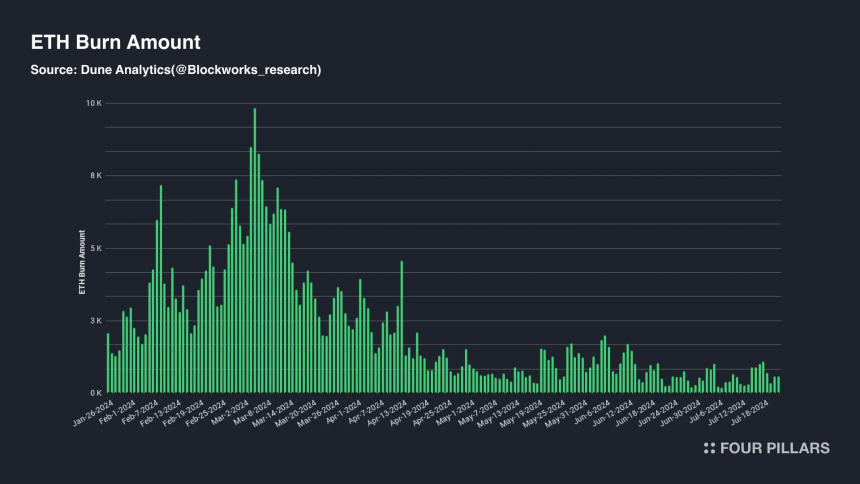
Task: Click the vertical ETH Burn Amount axis title
Action: coord(82,262)
